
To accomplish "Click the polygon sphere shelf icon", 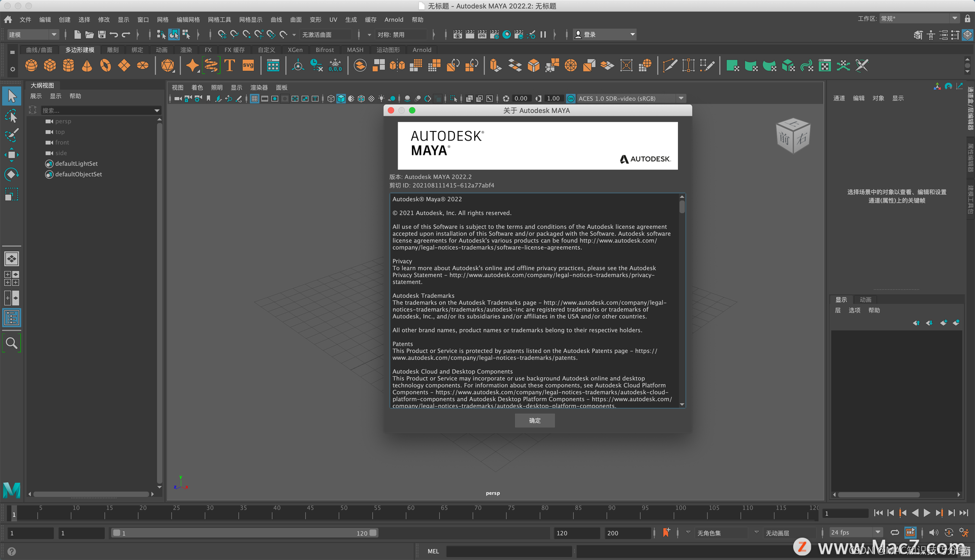I will (31, 65).
